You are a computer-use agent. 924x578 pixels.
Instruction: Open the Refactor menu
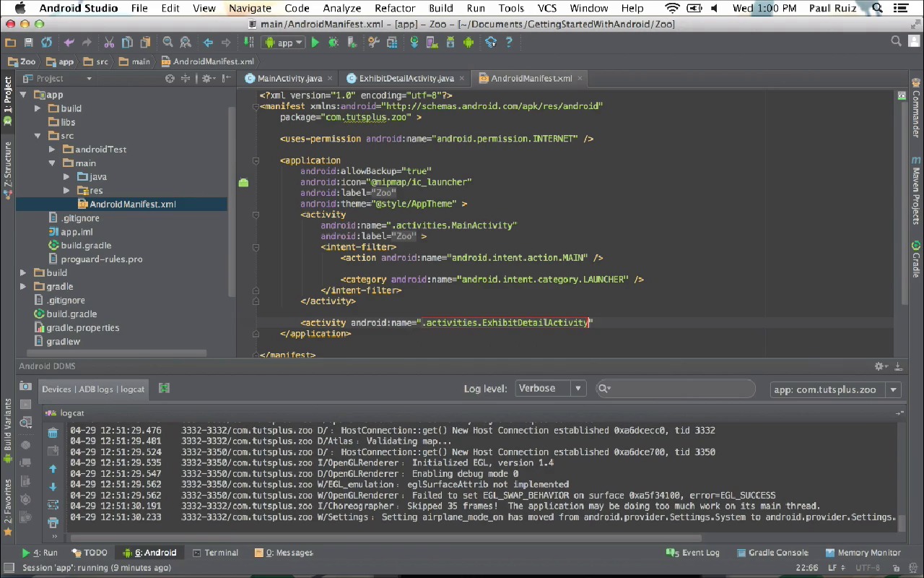tap(395, 8)
